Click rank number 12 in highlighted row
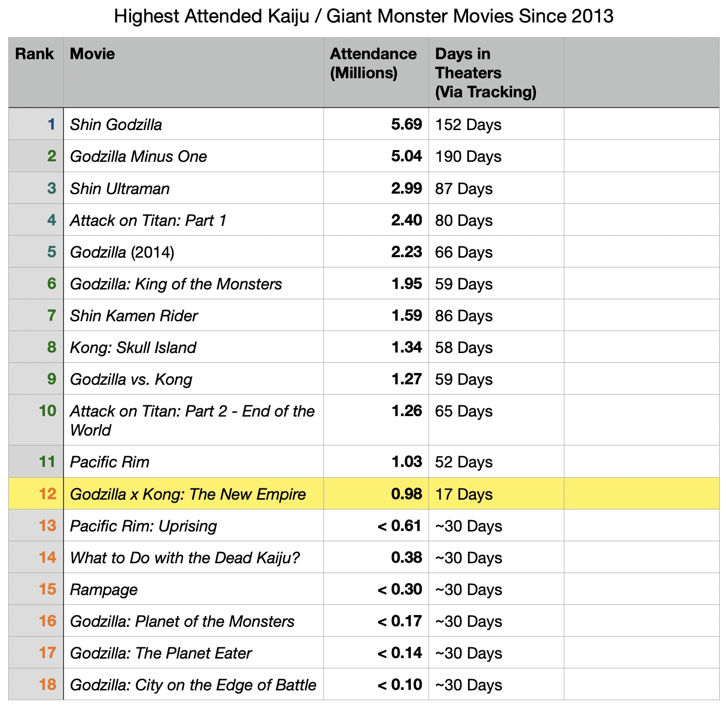The height and width of the screenshot is (707, 728). click(x=36, y=493)
